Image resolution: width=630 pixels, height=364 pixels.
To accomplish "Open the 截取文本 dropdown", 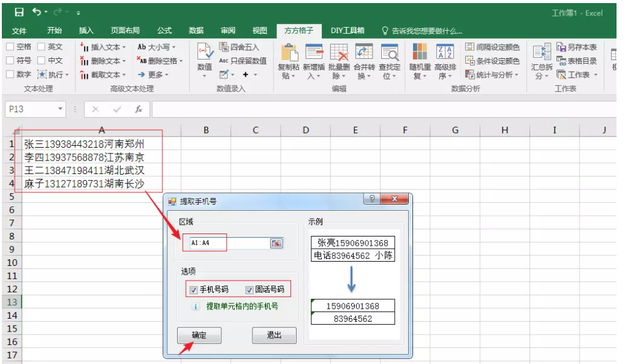I will coord(124,75).
